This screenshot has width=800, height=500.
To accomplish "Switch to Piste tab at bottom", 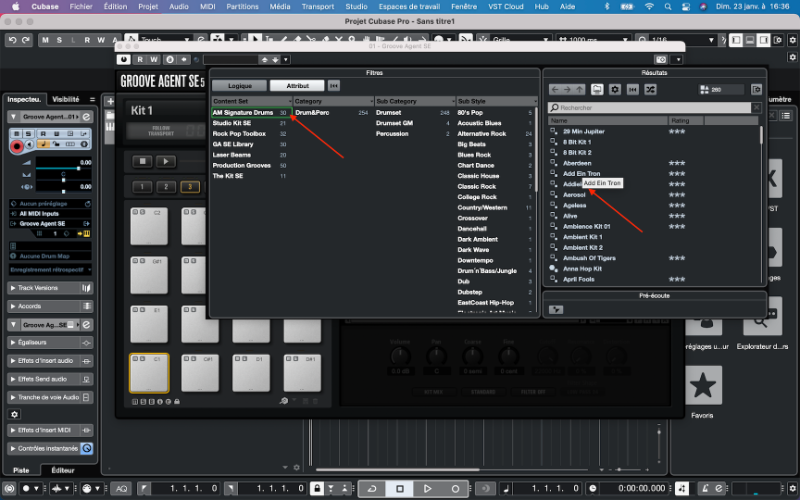I will [x=21, y=470].
